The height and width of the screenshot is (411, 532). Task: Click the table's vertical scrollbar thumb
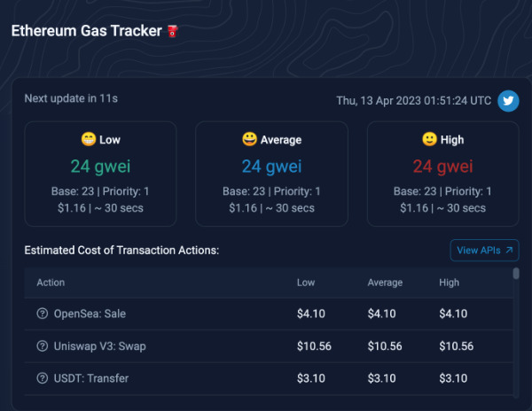click(x=516, y=274)
